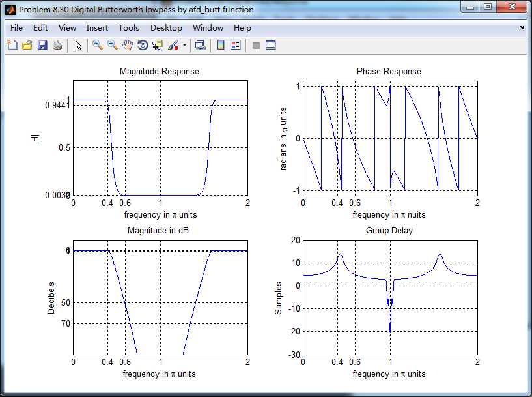This screenshot has height=397, width=532.
Task: Click the Phase Response plot title
Action: point(389,71)
